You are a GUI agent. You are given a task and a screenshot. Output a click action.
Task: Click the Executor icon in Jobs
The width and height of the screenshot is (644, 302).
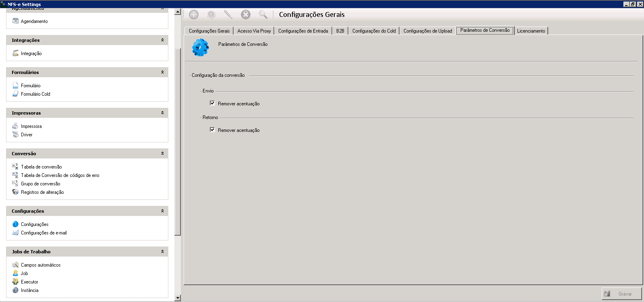pos(15,282)
